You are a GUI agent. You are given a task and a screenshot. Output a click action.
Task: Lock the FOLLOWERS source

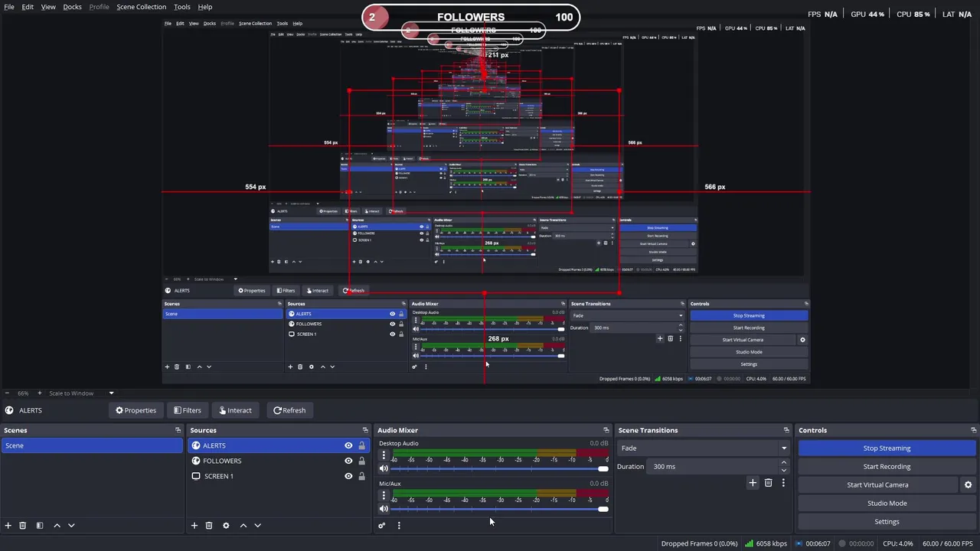tap(361, 461)
